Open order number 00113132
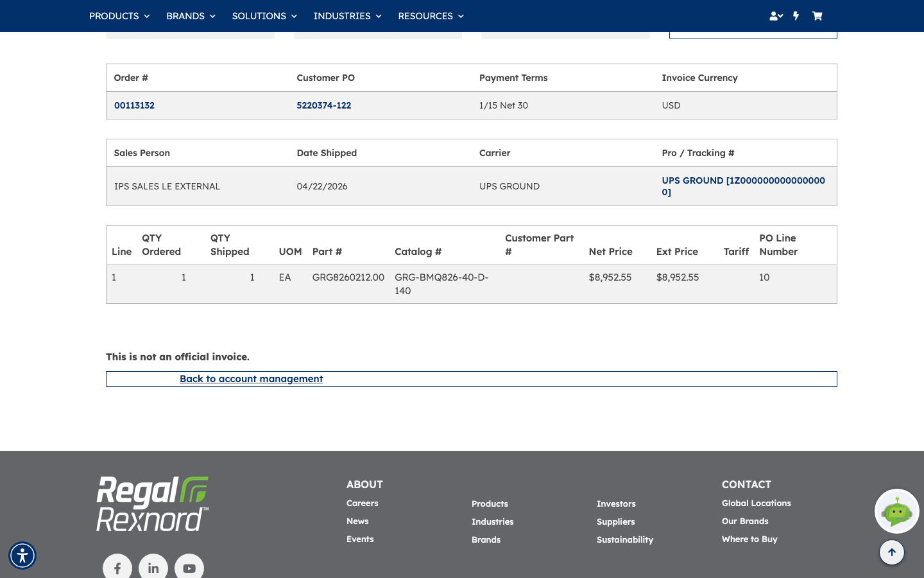Screen dimensions: 924x578 tap(134, 105)
